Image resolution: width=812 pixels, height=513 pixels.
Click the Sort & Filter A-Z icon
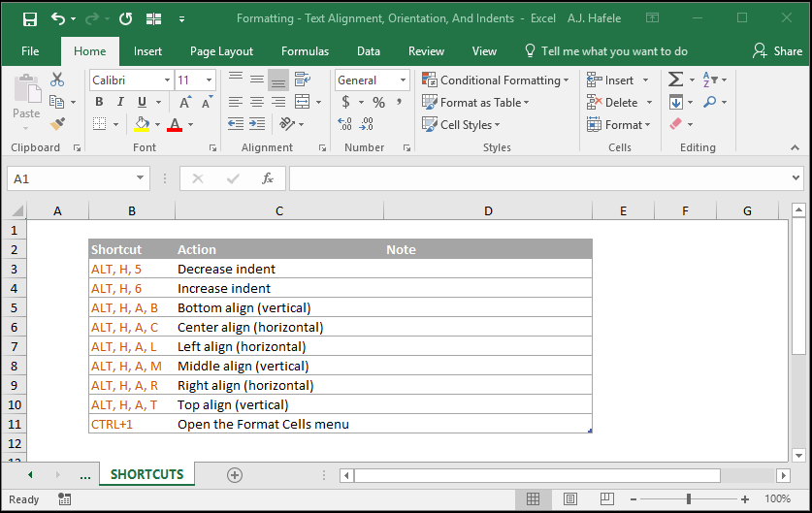709,80
